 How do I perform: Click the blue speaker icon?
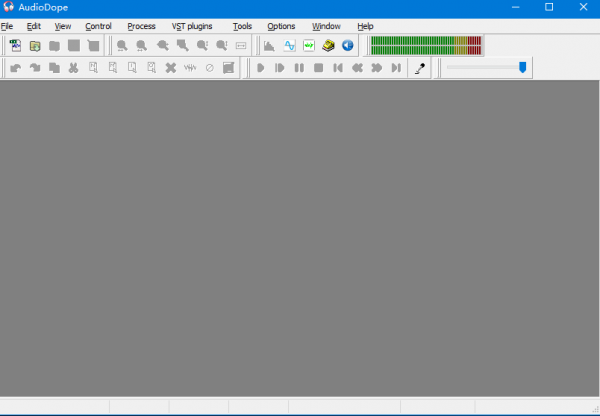coord(347,46)
